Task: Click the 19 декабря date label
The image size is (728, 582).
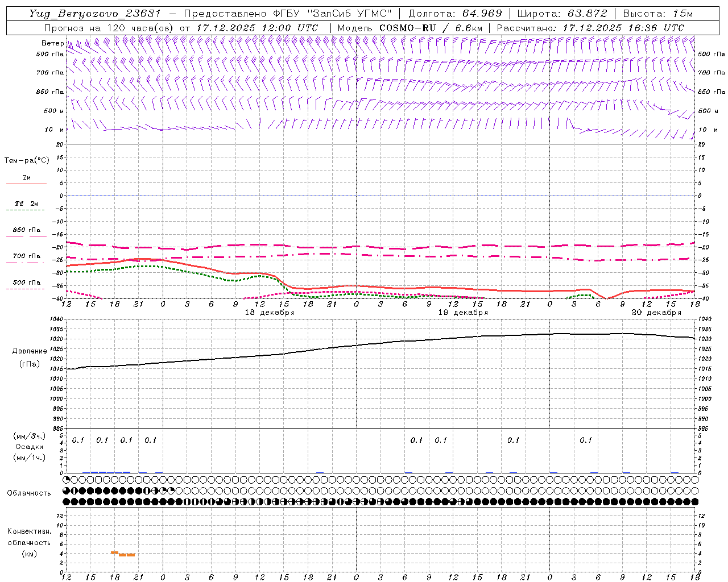Action: click(462, 313)
